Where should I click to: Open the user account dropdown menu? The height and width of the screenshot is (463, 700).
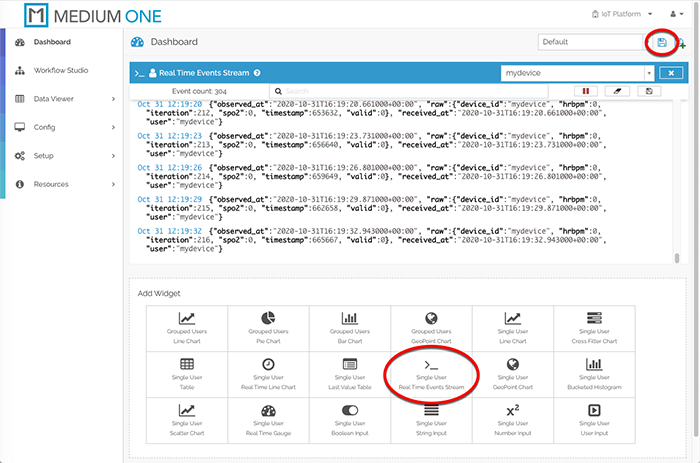tap(675, 14)
